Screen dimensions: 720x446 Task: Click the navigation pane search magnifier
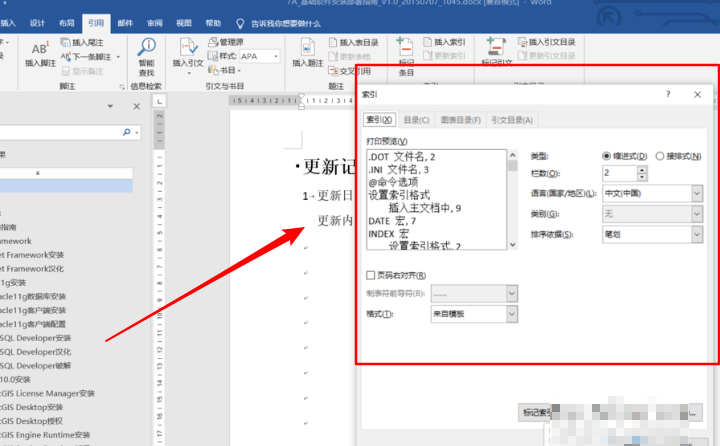tap(127, 132)
